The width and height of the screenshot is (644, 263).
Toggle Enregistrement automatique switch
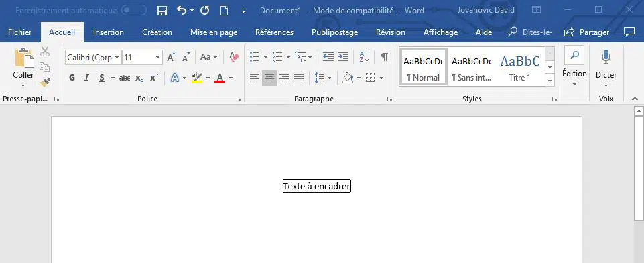134,11
